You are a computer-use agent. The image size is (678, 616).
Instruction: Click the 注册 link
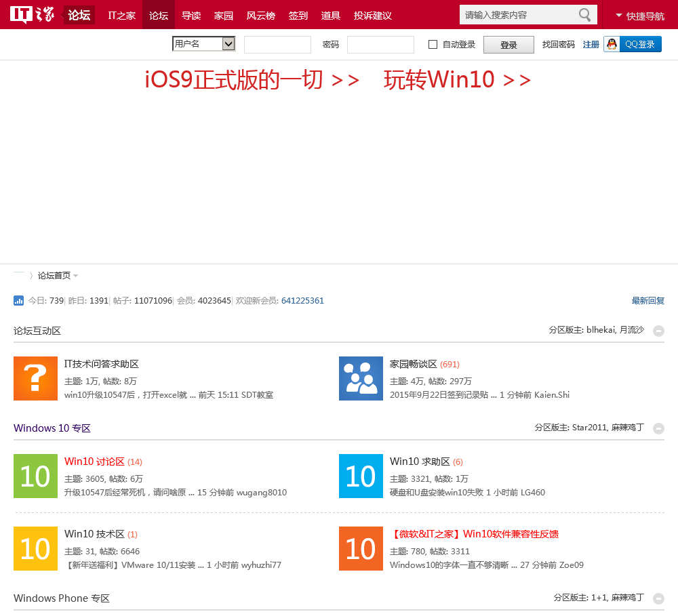[x=591, y=45]
